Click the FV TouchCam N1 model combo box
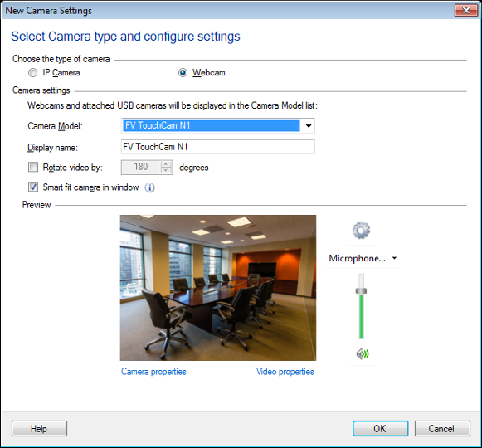482x448 pixels. point(218,126)
